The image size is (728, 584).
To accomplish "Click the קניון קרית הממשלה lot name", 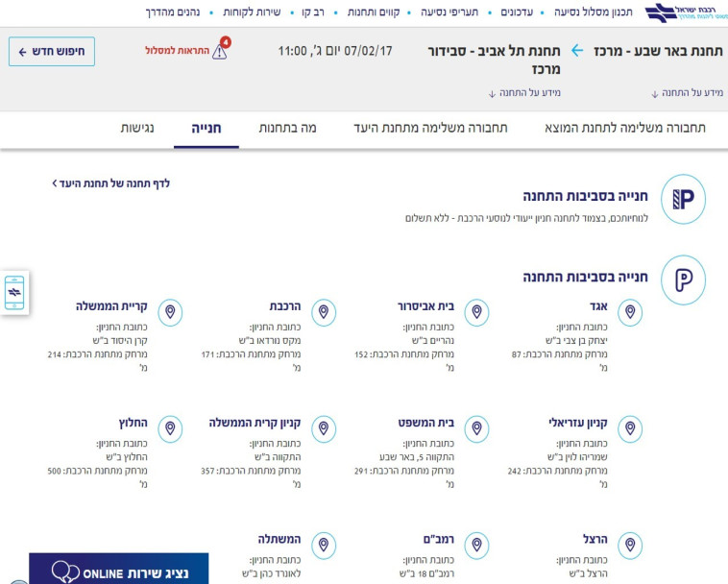I will coord(255,423).
